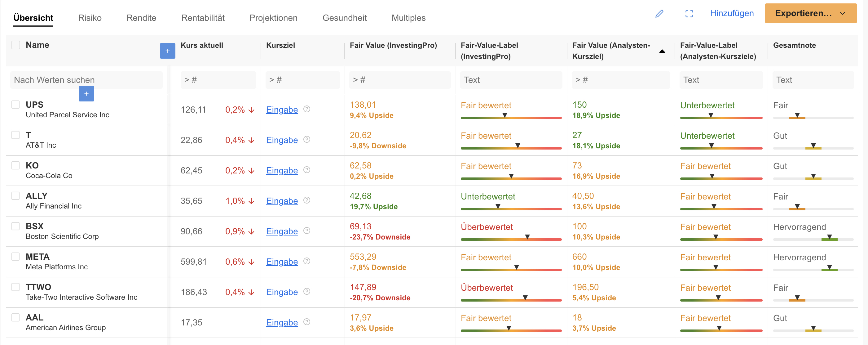Click Eingabe link for Ally Financial
The image size is (868, 345).
click(x=282, y=201)
